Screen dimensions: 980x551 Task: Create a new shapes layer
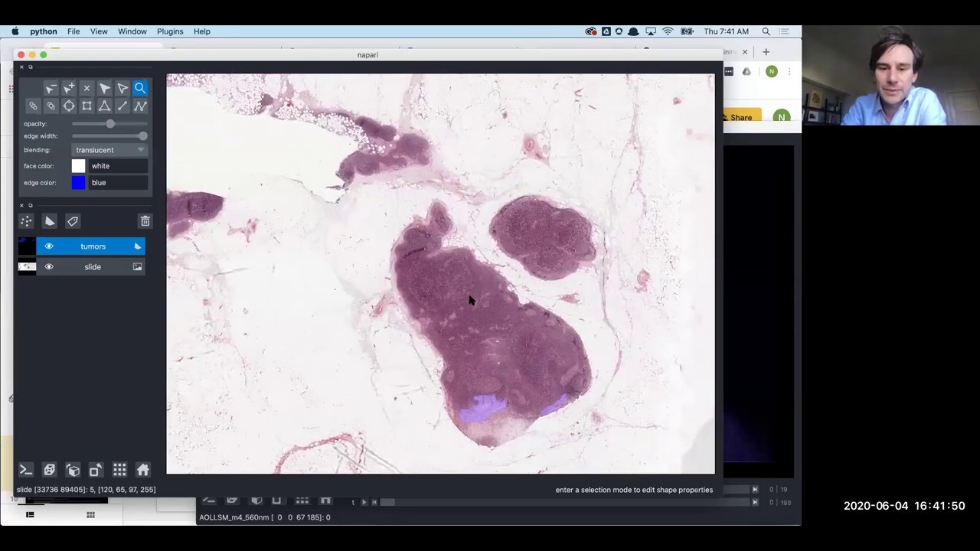[50, 221]
